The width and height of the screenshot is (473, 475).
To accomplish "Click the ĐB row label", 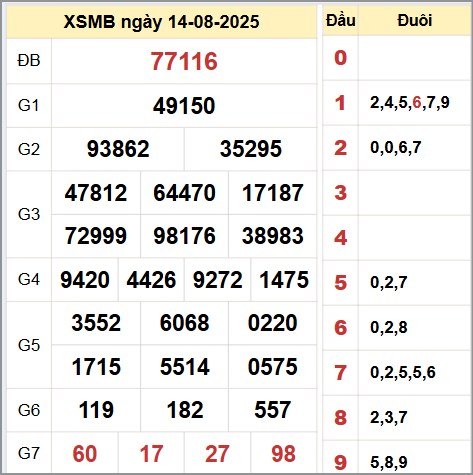I will point(29,61).
